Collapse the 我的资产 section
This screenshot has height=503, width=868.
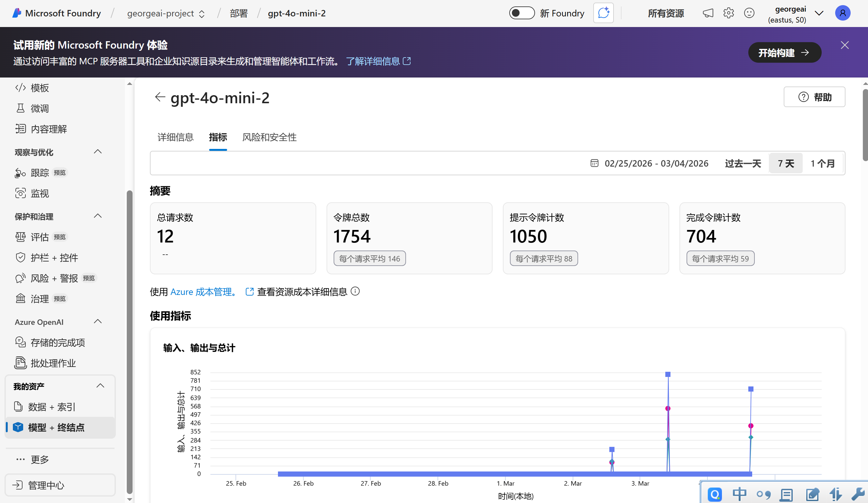pyautogui.click(x=100, y=386)
